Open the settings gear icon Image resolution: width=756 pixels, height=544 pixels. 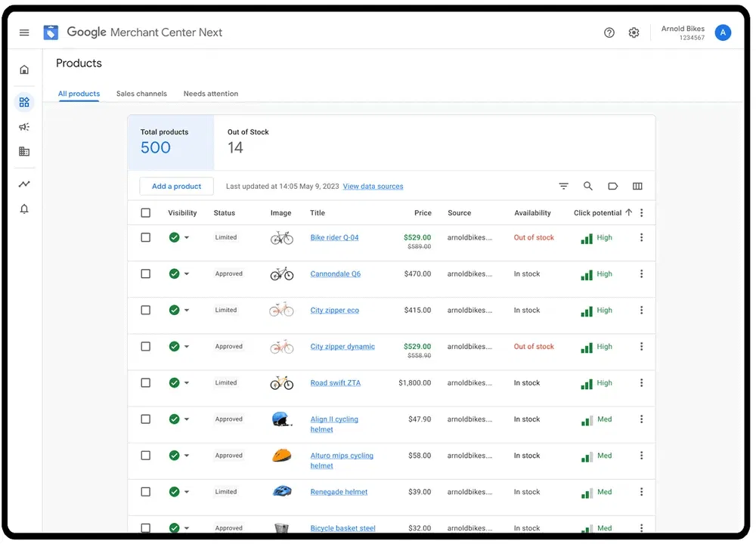coord(634,32)
